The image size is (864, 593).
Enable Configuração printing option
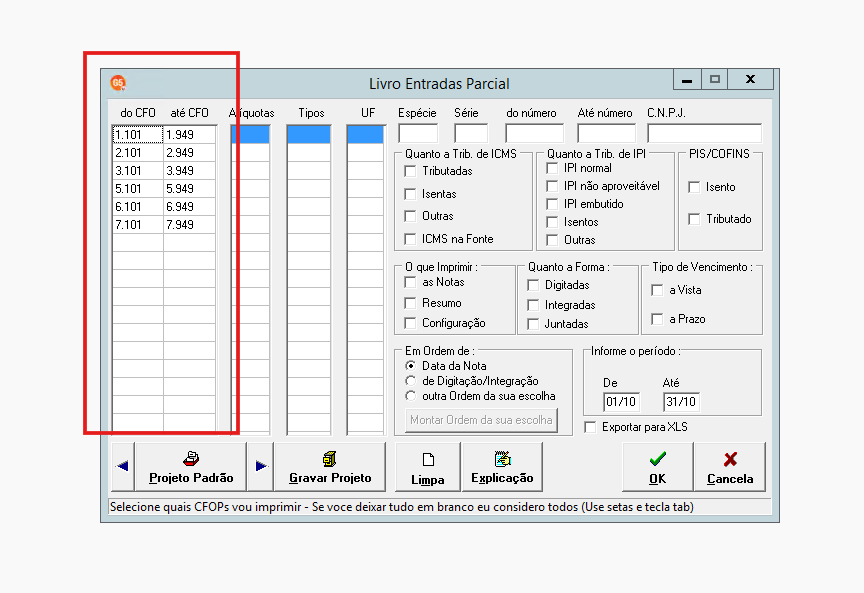[410, 323]
